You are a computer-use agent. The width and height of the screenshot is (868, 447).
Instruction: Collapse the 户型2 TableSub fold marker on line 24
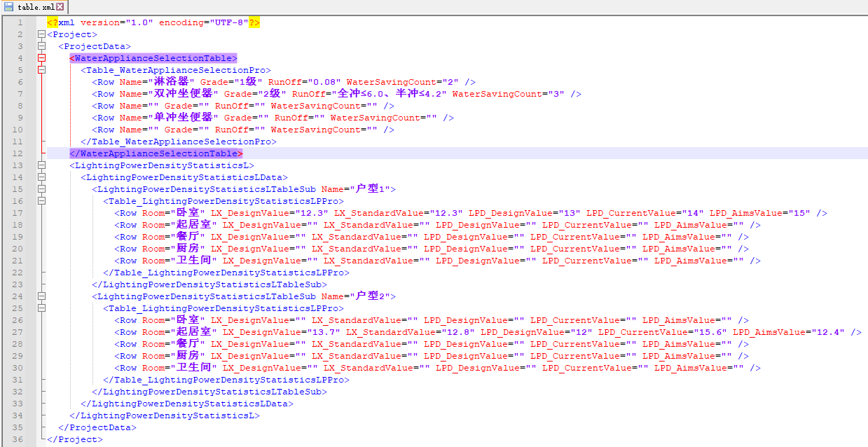(42, 296)
